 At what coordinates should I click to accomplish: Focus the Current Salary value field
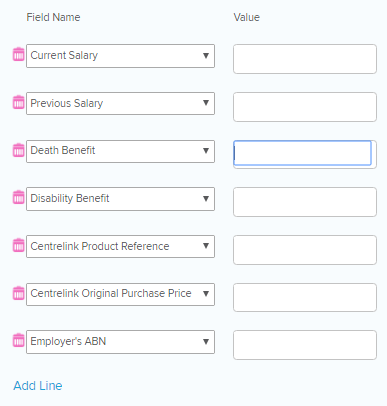coord(305,59)
